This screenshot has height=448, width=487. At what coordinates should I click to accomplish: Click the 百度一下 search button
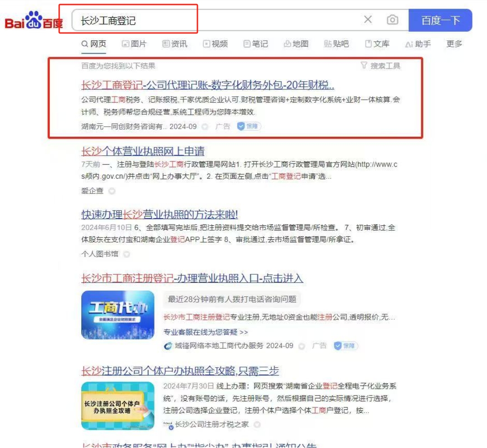tap(440, 20)
